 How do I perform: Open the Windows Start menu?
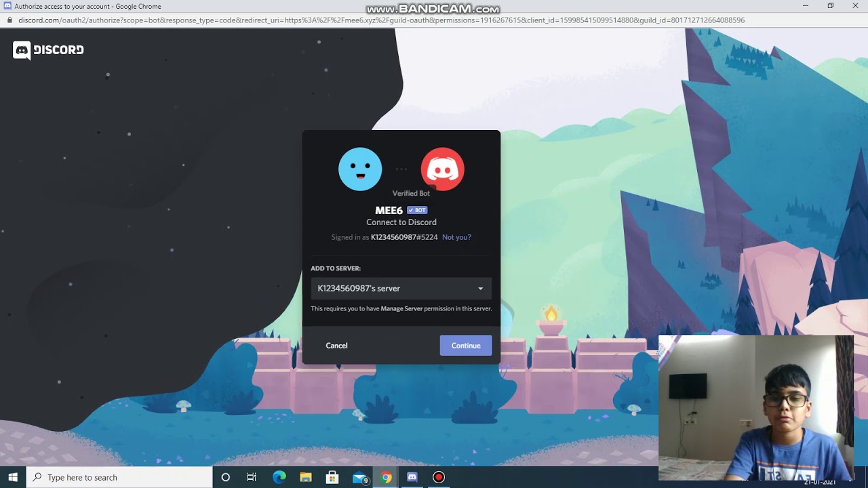[13, 477]
